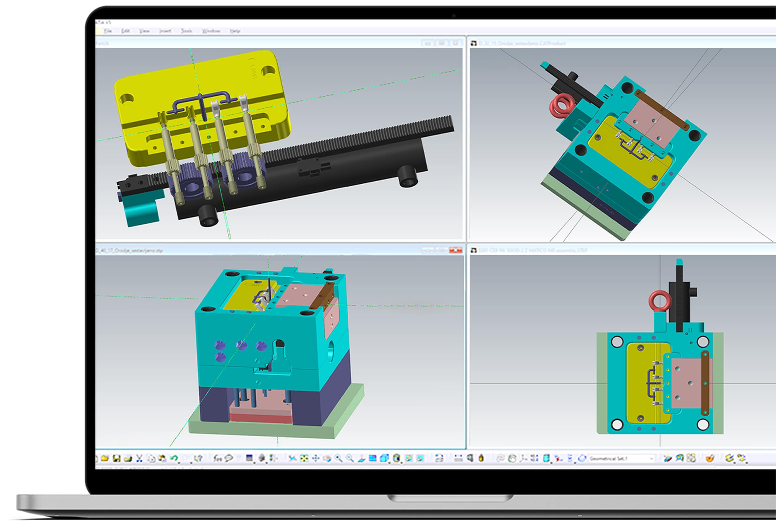Click the Save floppy disk icon
The image size is (776, 532).
[117, 458]
